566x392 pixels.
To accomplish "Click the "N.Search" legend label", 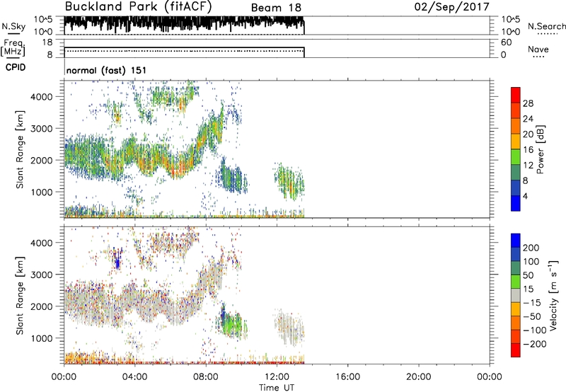I will [x=547, y=26].
